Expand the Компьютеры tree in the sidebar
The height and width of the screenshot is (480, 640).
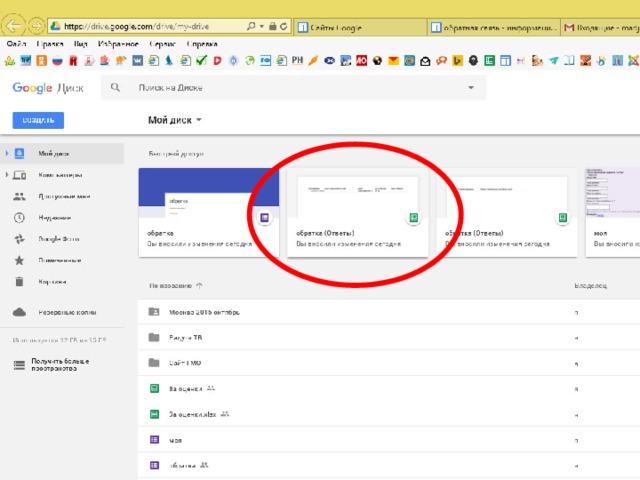click(x=5, y=174)
